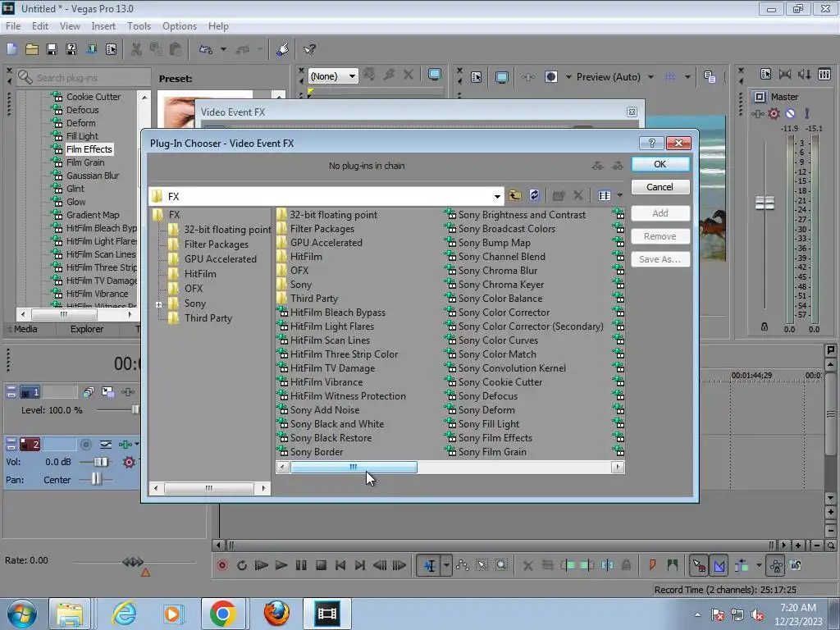Toggle Master bus mute icon
This screenshot has width=840, height=630.
790,113
